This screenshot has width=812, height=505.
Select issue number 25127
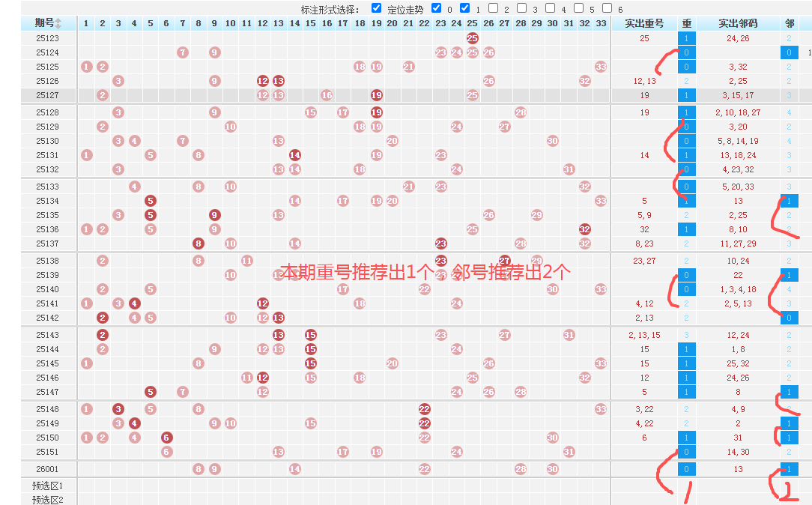pos(48,95)
